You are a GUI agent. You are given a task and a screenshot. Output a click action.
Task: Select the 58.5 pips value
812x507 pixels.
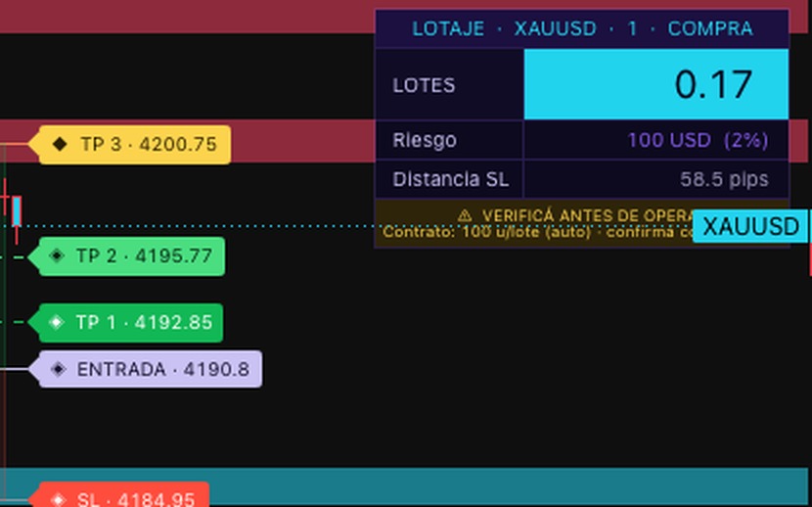click(x=724, y=180)
